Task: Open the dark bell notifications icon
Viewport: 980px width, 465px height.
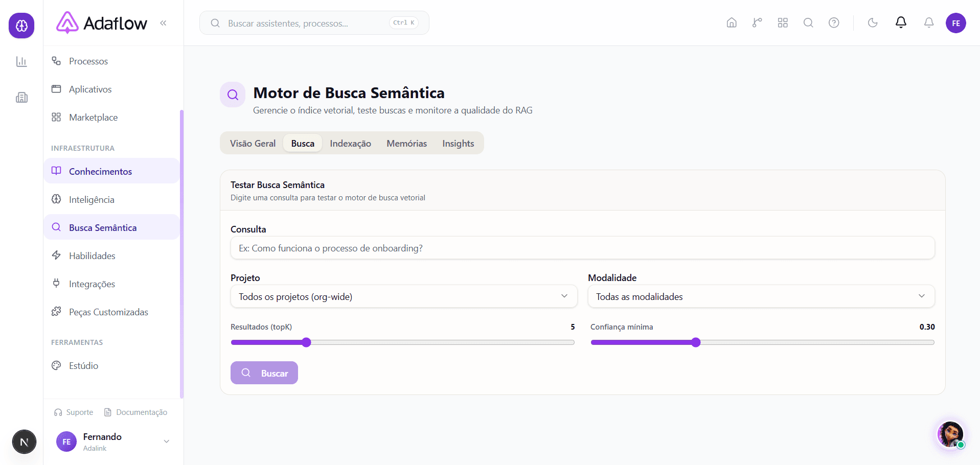Action: coord(901,22)
